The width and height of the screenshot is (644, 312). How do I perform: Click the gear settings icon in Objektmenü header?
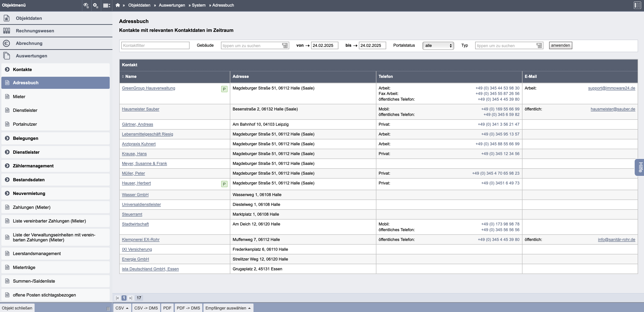click(96, 5)
